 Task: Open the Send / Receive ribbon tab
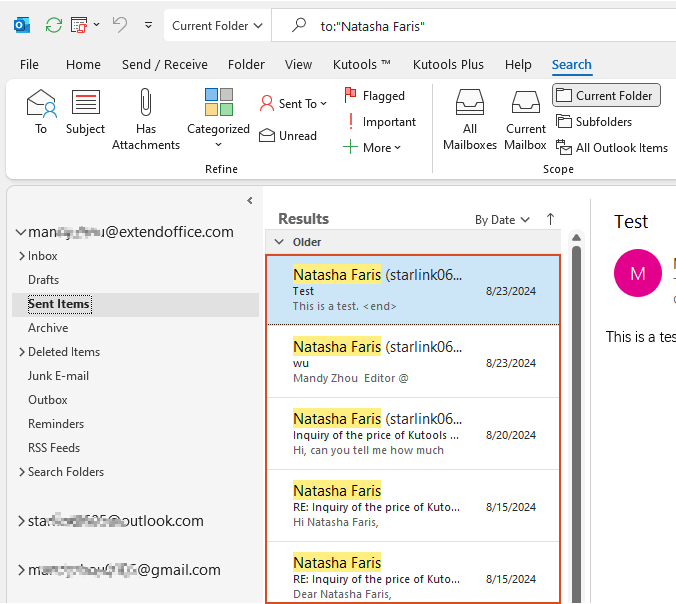(165, 65)
